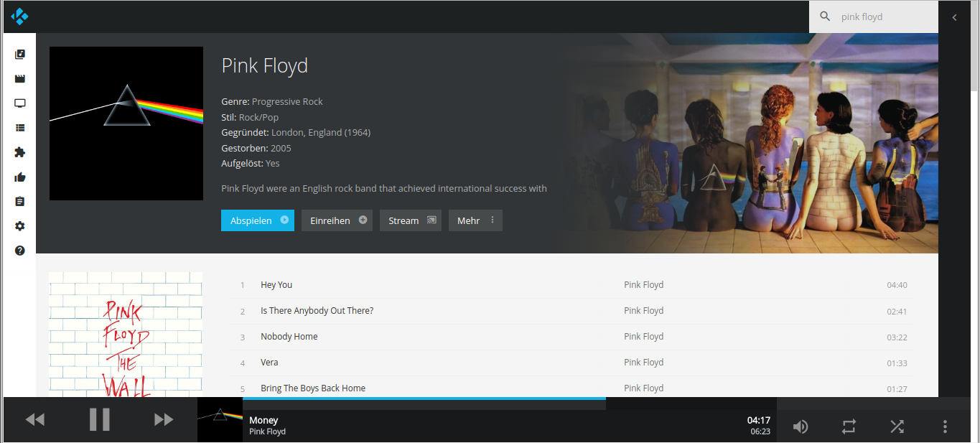The image size is (980, 443).
Task: Play the track Vera
Action: 269,363
